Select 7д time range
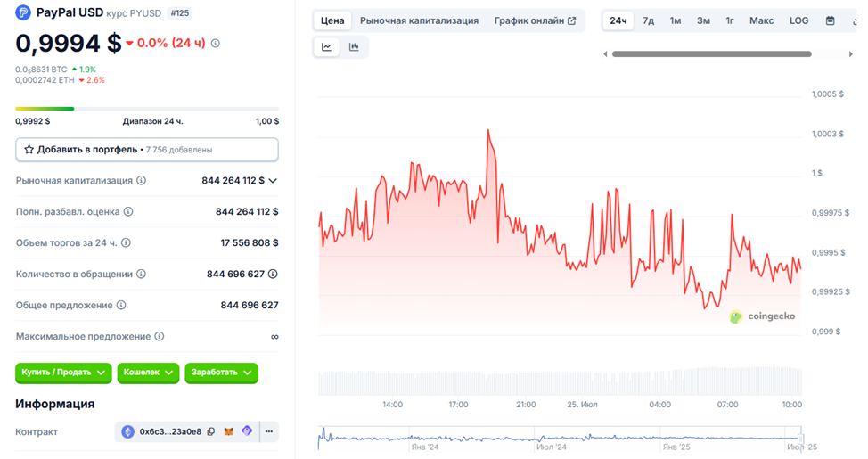Viewport: 868px width, 459px height. click(x=648, y=21)
